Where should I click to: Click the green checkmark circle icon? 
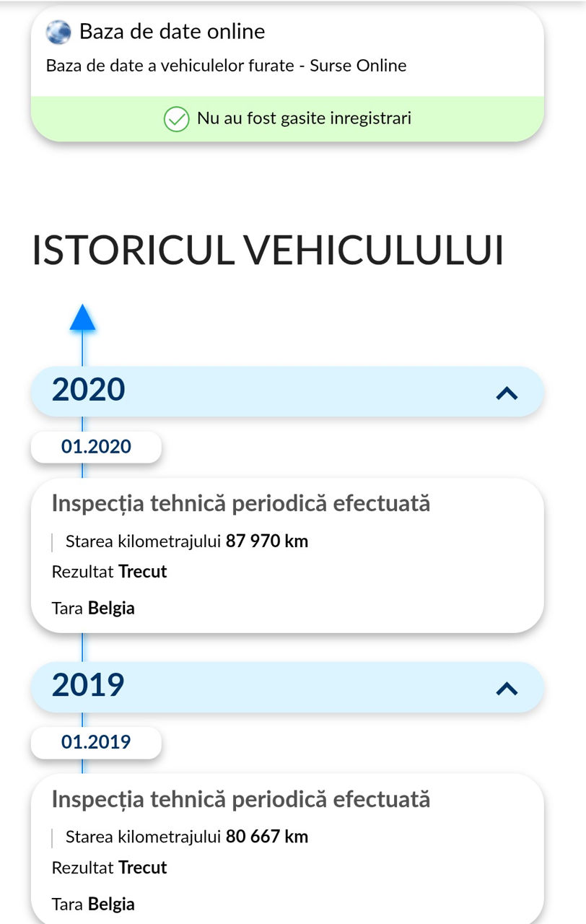click(x=176, y=118)
